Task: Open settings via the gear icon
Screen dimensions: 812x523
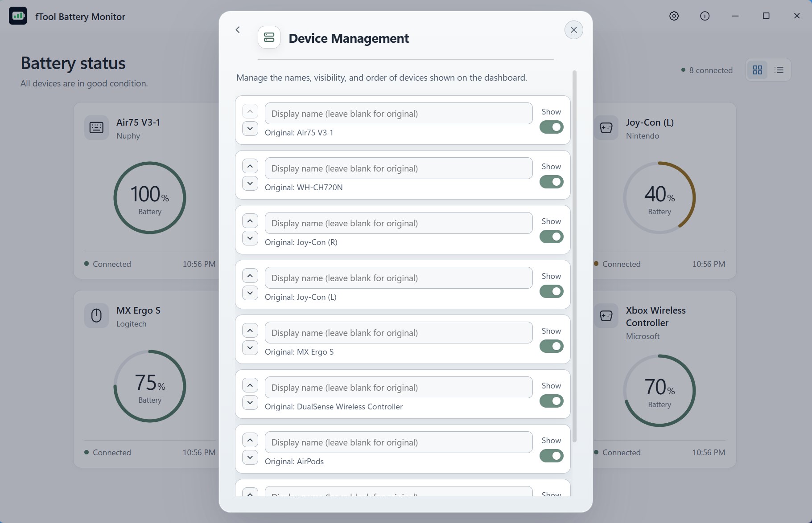Action: pos(674,16)
